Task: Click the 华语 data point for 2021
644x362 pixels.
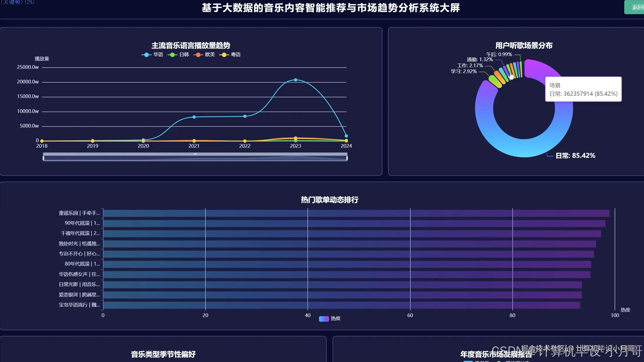Action: [194, 117]
